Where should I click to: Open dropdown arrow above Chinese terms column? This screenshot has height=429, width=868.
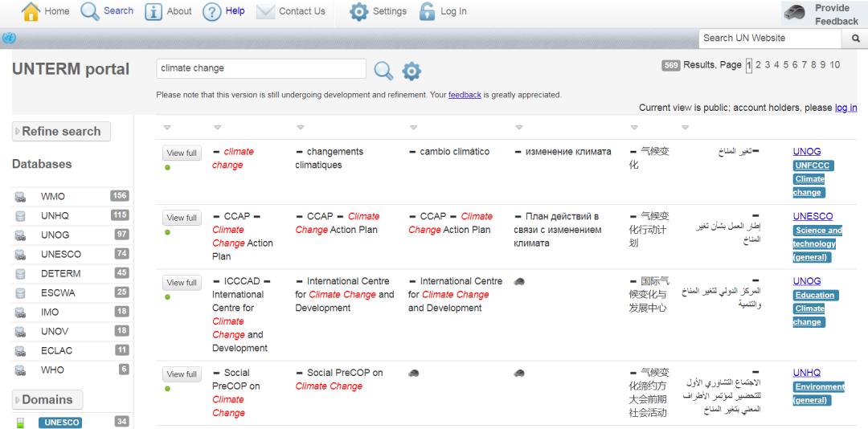coord(634,128)
